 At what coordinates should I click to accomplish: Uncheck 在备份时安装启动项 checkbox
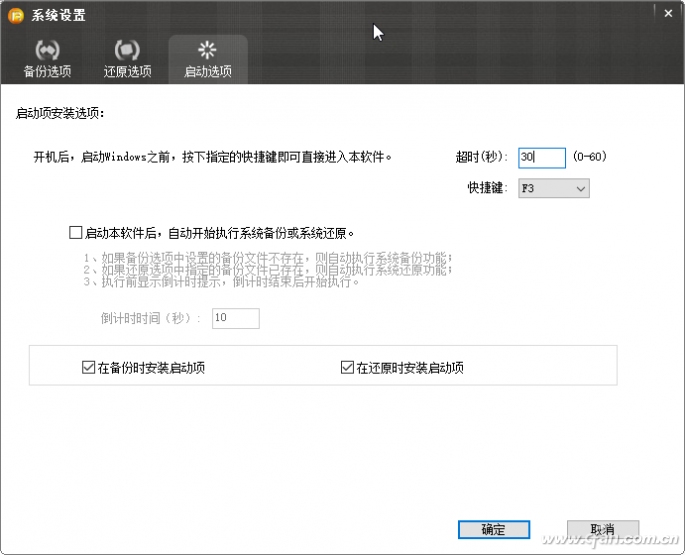[x=89, y=367]
